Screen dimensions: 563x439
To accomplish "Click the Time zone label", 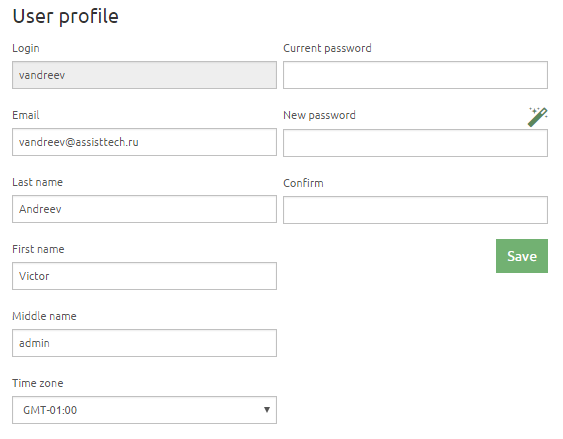I will click(38, 383).
